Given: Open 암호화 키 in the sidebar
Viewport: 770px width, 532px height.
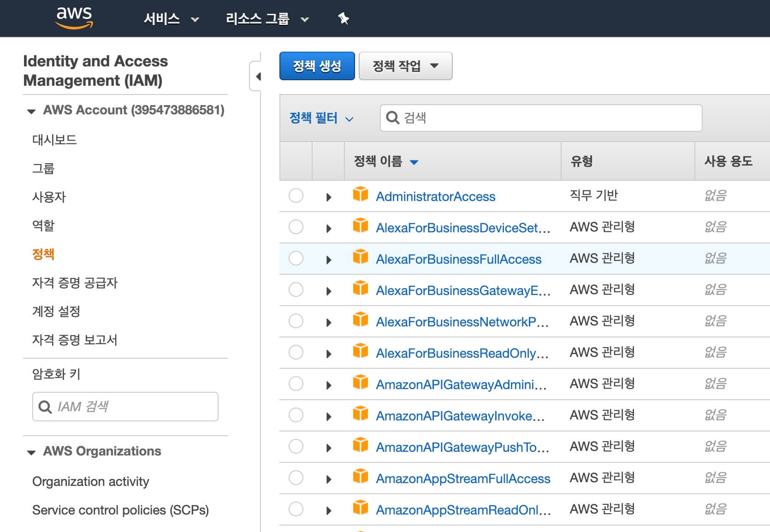Looking at the screenshot, I should coord(56,374).
